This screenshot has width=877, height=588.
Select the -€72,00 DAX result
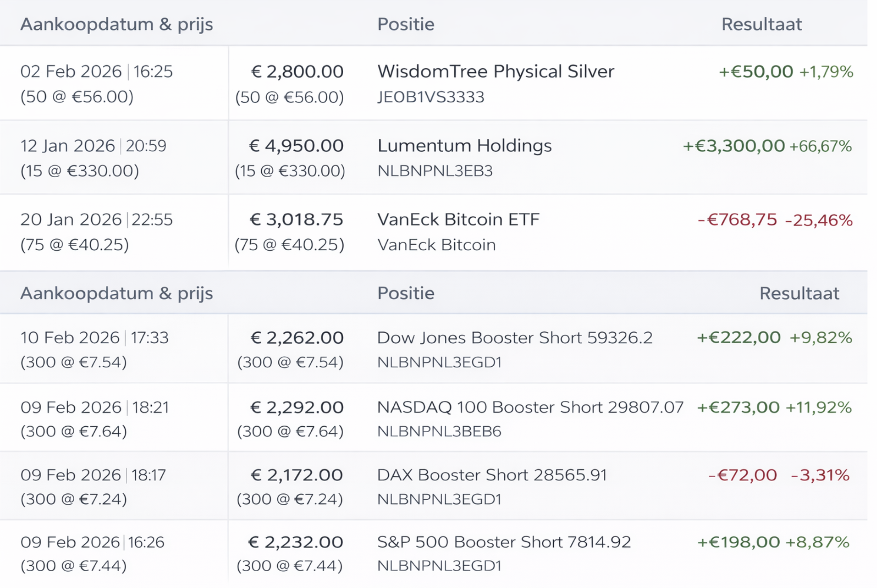(743, 475)
